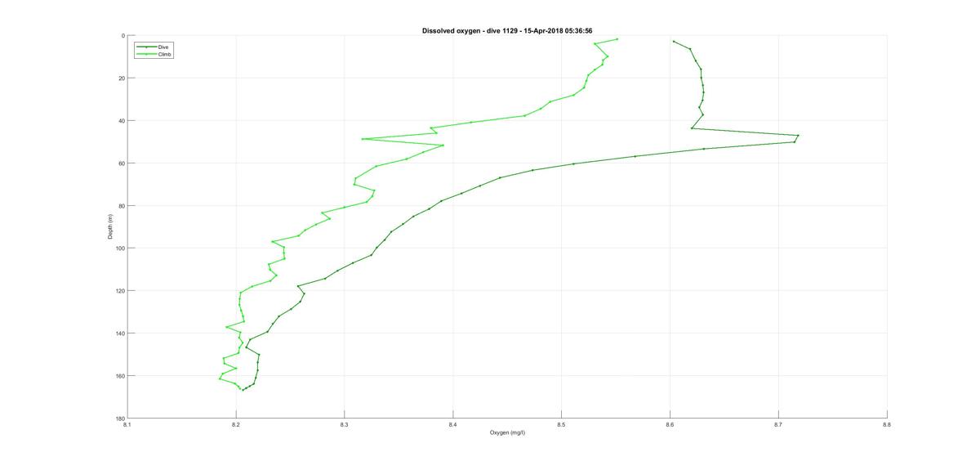Click the light green Climb line sample in legend

146,54
